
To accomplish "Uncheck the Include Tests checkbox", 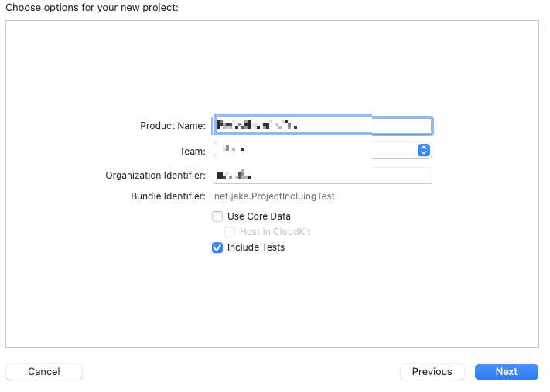I will point(217,247).
